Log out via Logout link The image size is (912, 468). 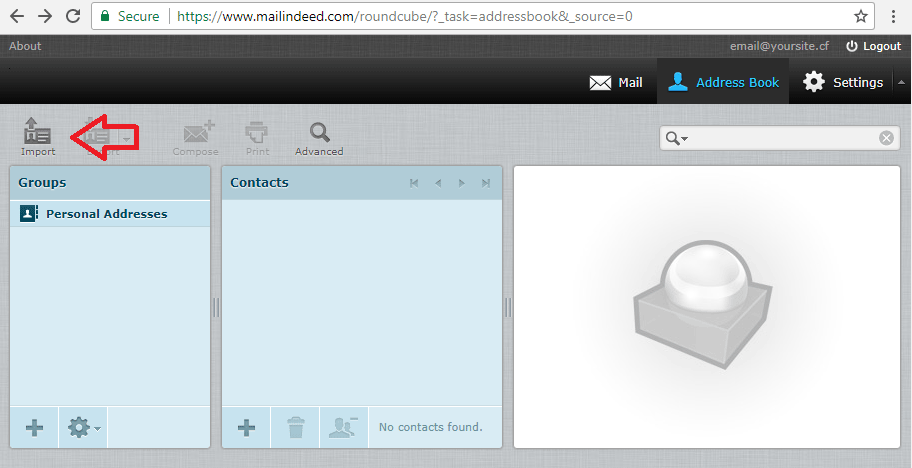tap(873, 47)
